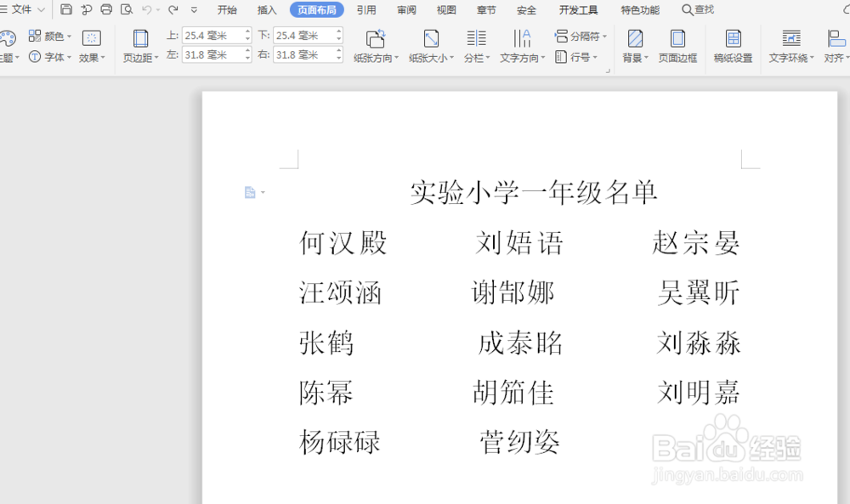Click the name 赵宗晏

tap(696, 243)
